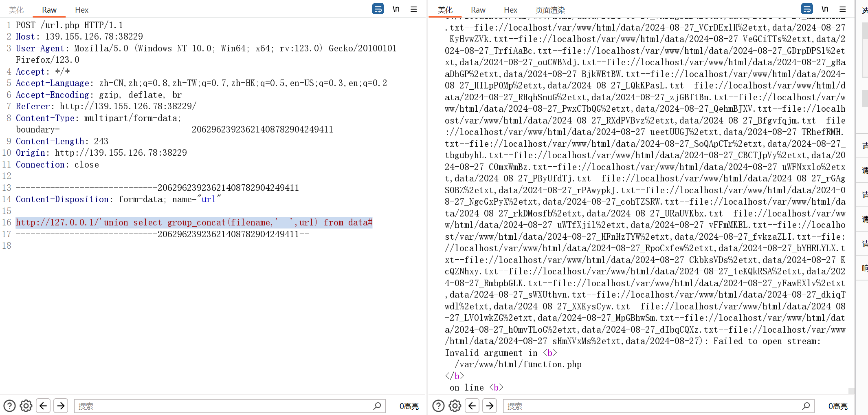Click the Host header line
The image size is (868, 415).
point(79,37)
